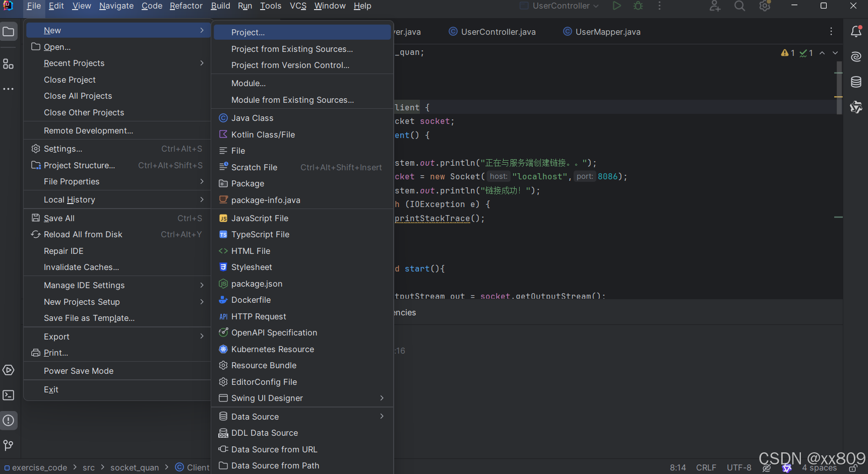This screenshot has height=474, width=868.
Task: Open the Database tool window icon
Action: 856,82
